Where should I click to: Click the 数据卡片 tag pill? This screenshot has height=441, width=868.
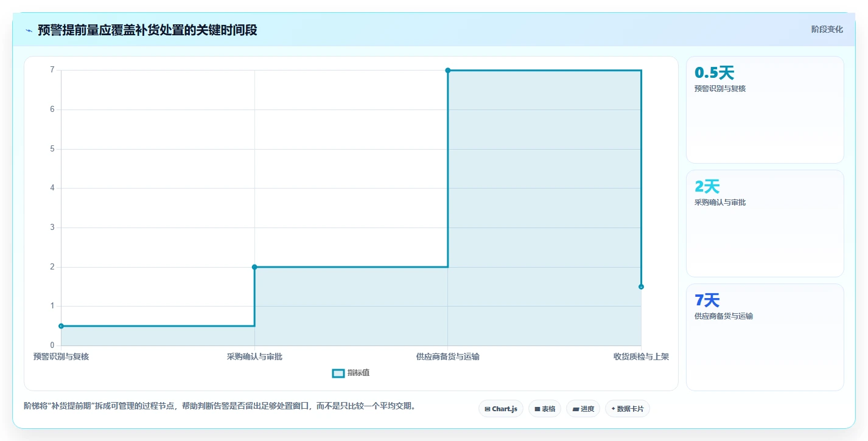tap(628, 409)
